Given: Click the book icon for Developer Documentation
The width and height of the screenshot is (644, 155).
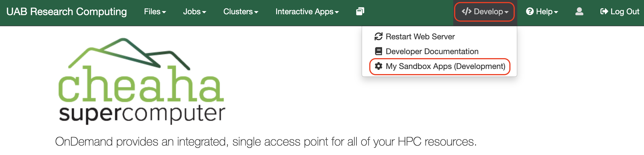Looking at the screenshot, I should point(378,51).
